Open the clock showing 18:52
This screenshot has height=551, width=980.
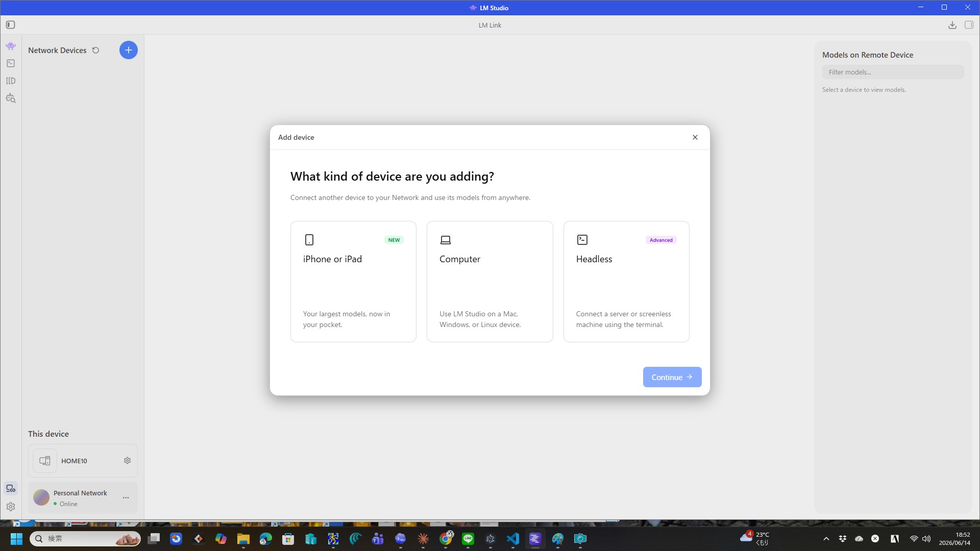click(954, 539)
